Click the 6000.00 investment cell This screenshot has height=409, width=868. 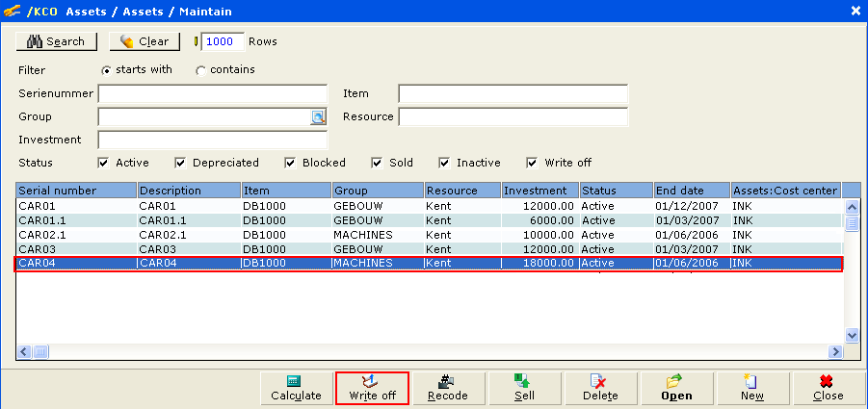pos(540,220)
